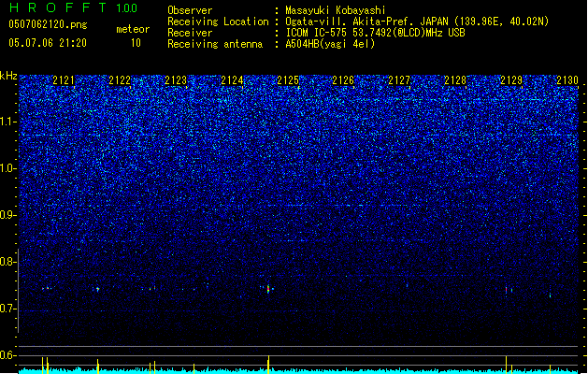The width and height of the screenshot is (588, 374).
Task: Click the red meteor echo just before 2129
Action: click(506, 291)
